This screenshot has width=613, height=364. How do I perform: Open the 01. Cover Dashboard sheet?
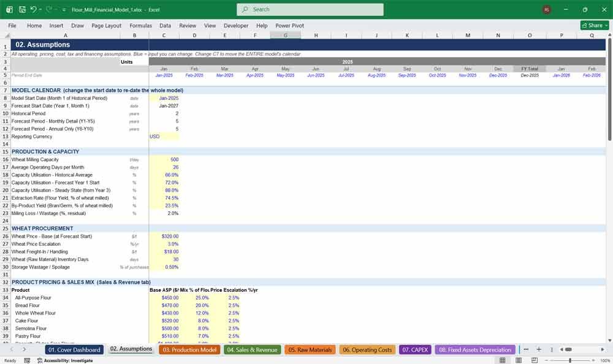point(74,349)
